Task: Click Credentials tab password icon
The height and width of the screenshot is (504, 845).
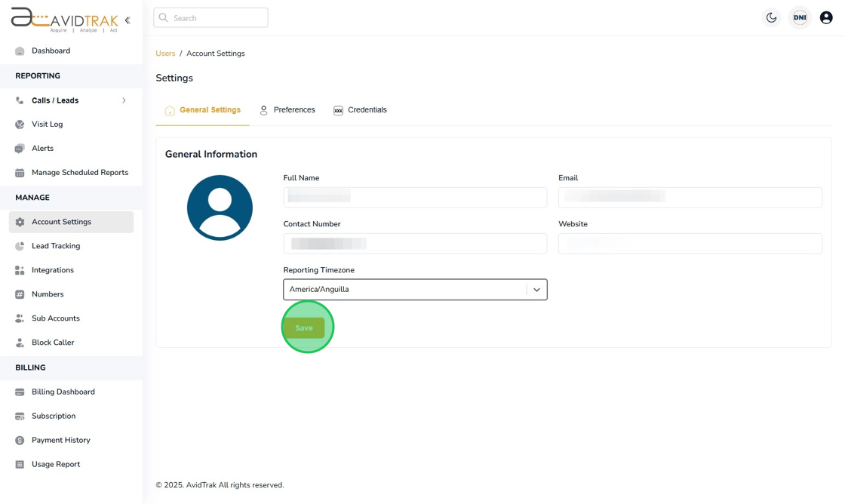Action: (338, 111)
